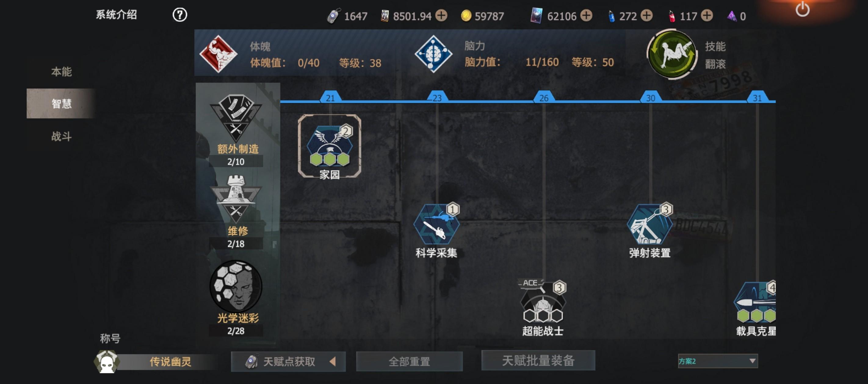Open the 维修 skill icon

pyautogui.click(x=236, y=199)
